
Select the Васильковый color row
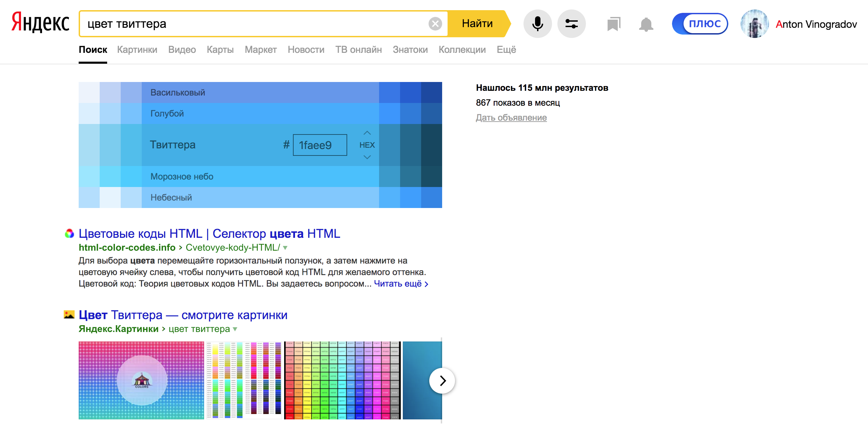(x=260, y=92)
